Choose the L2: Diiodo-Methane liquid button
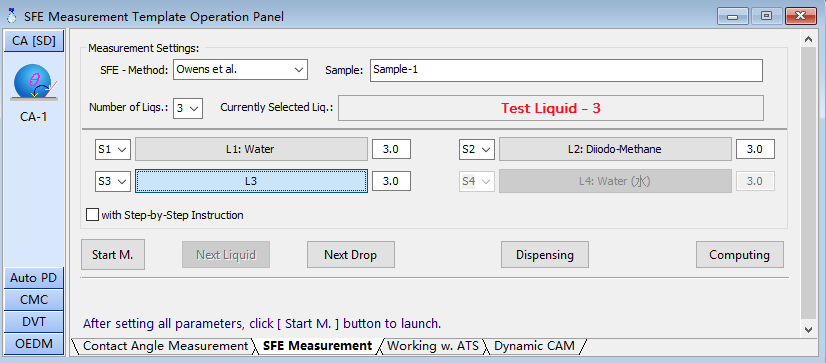The image size is (826, 363). [615, 150]
